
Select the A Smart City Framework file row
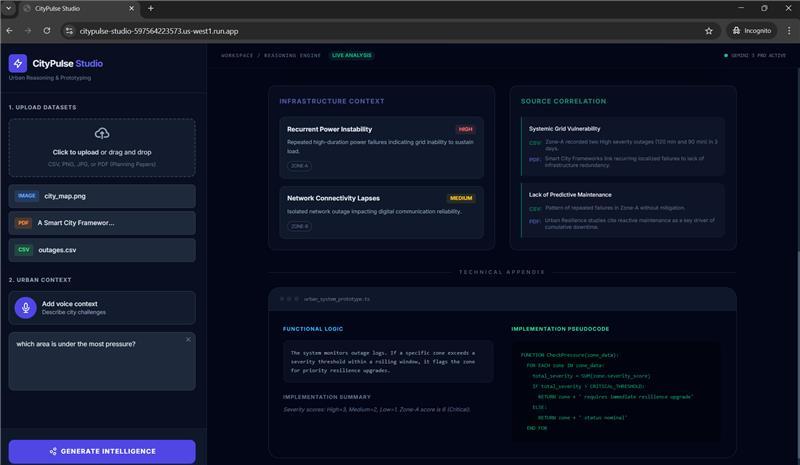(x=102, y=223)
